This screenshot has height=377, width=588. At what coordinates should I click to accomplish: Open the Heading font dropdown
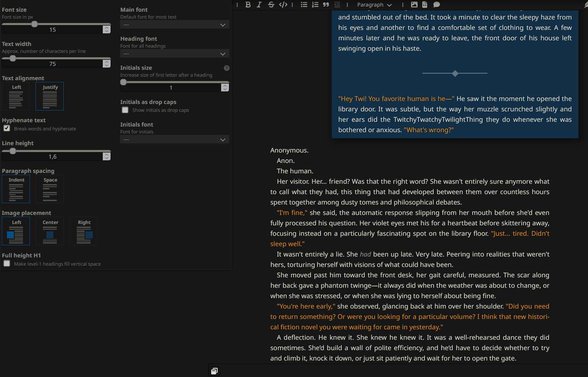(x=175, y=54)
